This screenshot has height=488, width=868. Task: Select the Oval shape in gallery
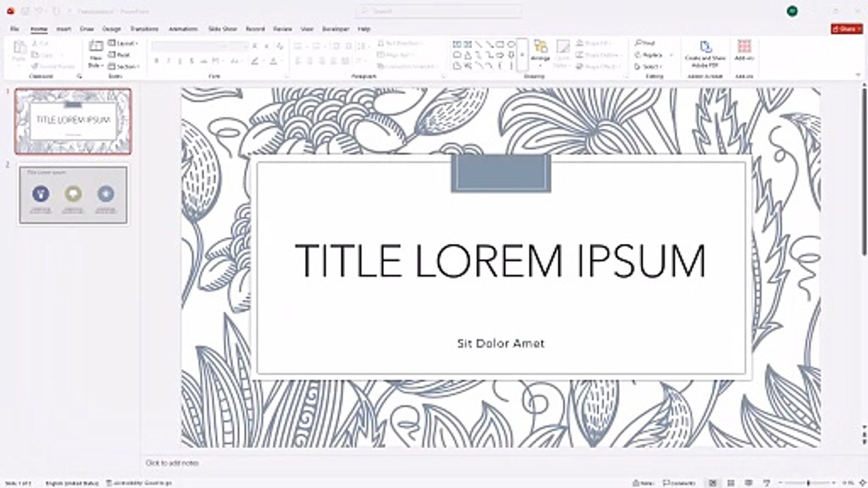[511, 44]
